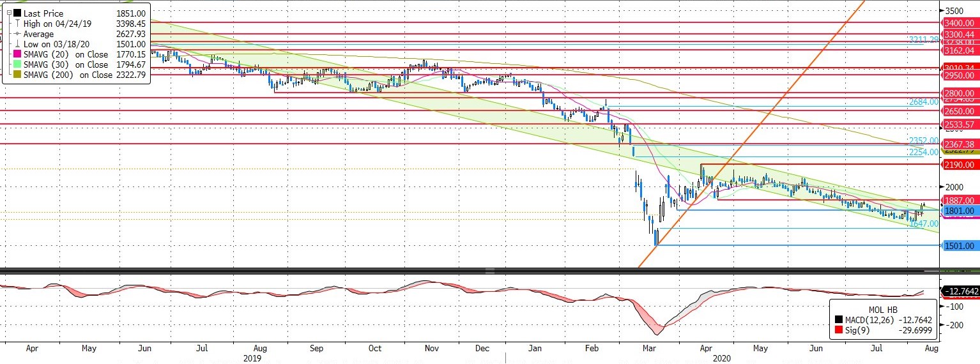Click the olive SMAVG (200) swatch
The height and width of the screenshot is (364, 980).
tap(17, 75)
